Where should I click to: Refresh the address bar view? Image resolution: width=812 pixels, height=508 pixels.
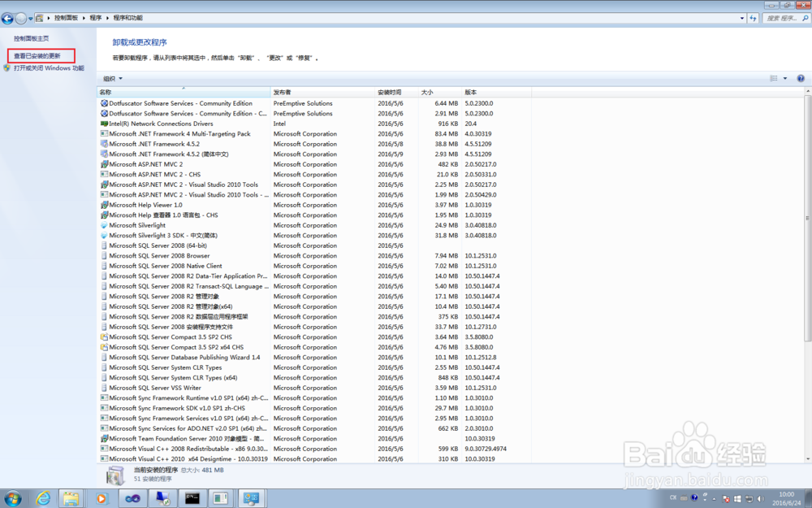[753, 18]
